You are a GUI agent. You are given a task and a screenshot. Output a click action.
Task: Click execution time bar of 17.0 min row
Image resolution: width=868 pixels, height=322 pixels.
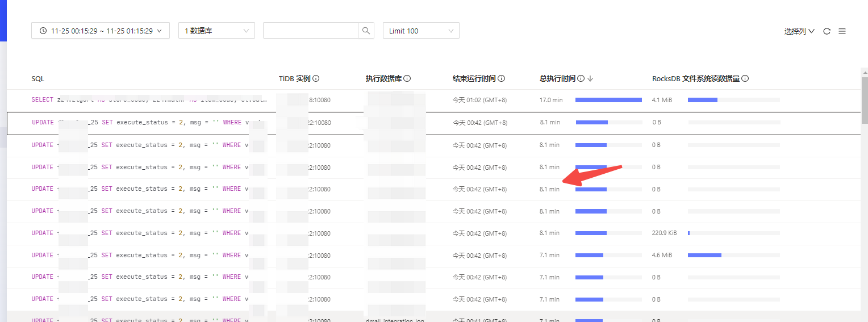(x=608, y=100)
